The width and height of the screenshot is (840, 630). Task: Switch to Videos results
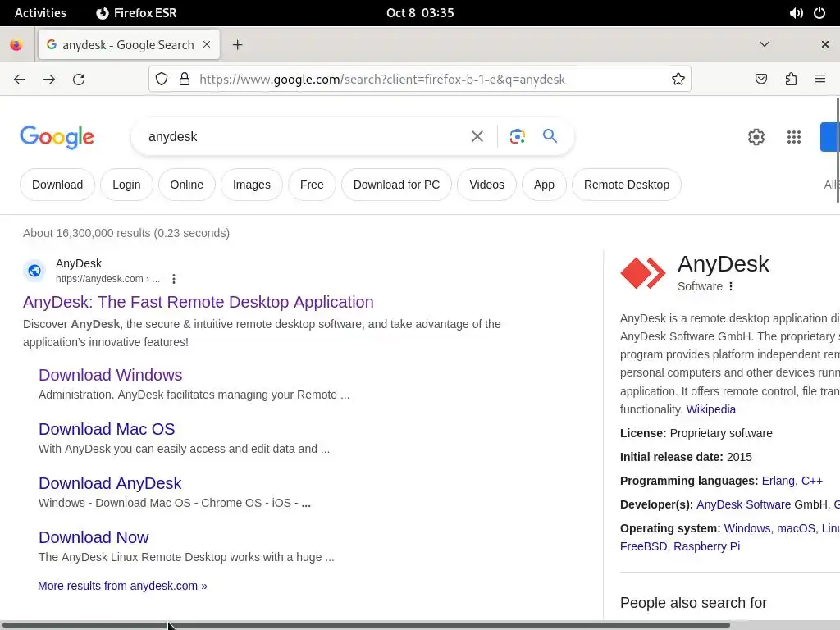tap(486, 185)
